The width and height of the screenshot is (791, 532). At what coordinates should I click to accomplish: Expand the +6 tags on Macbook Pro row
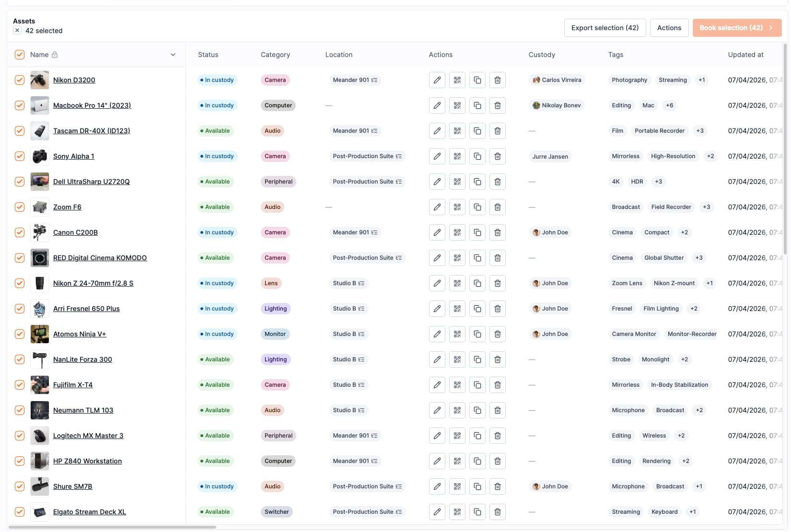(x=669, y=105)
